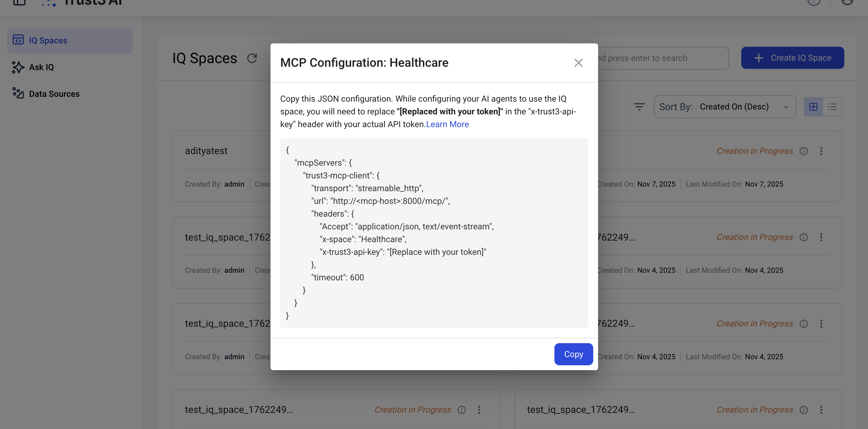Open the filter options beside Sort By
The image size is (868, 429).
pos(639,107)
